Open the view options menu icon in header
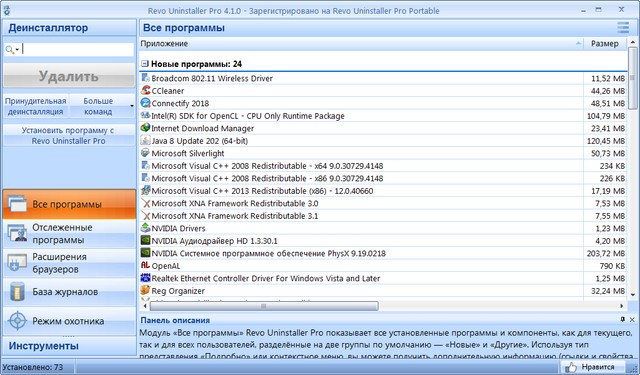Viewport: 640px width, 375px height. [623, 28]
